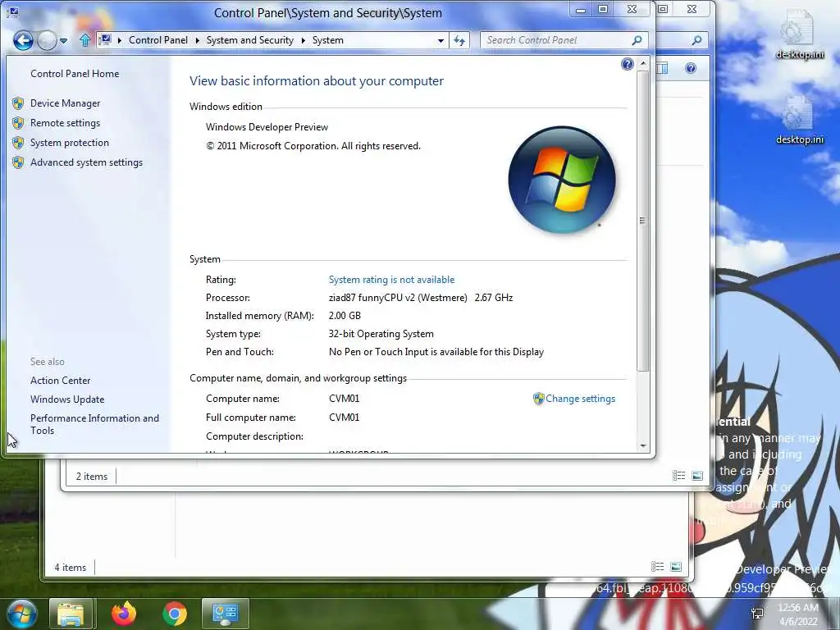Expand the address bar history dropdown
The height and width of the screenshot is (630, 840).
[x=441, y=40]
